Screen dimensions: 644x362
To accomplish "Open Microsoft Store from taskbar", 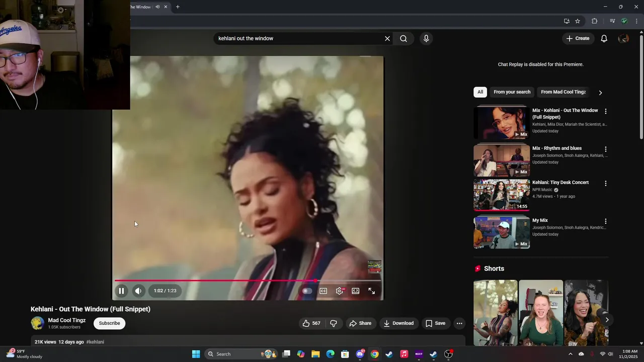I will [x=345, y=354].
